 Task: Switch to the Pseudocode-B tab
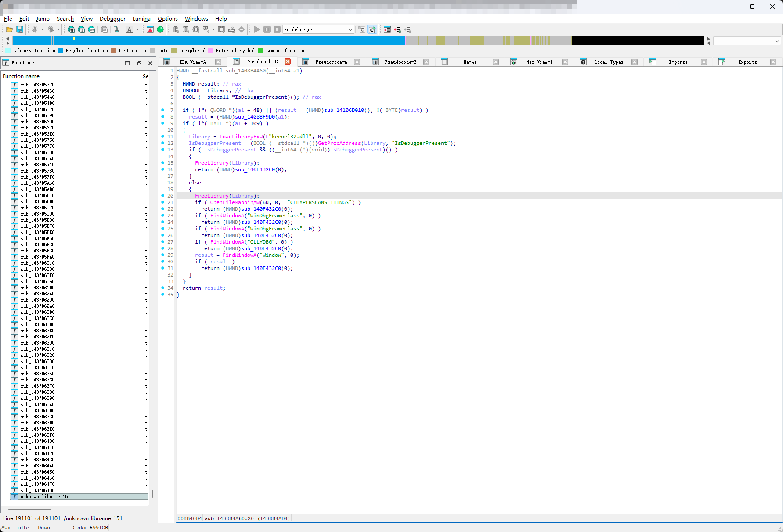click(x=401, y=62)
